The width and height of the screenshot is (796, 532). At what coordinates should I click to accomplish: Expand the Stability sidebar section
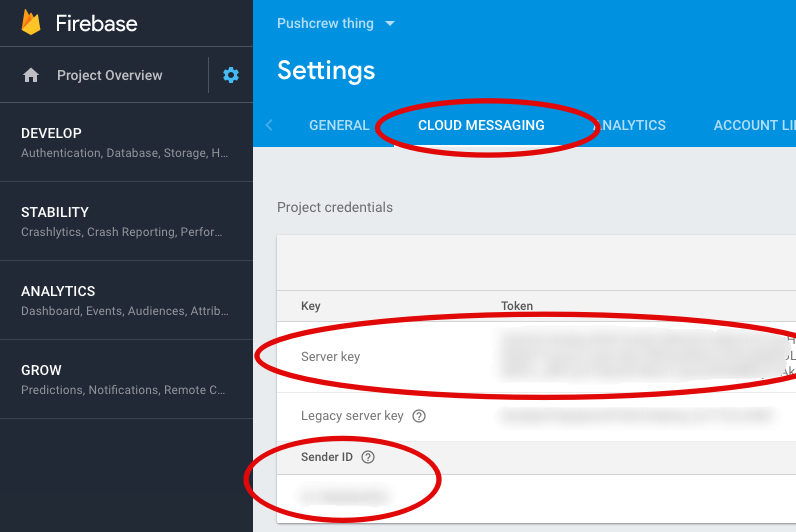[x=126, y=221]
